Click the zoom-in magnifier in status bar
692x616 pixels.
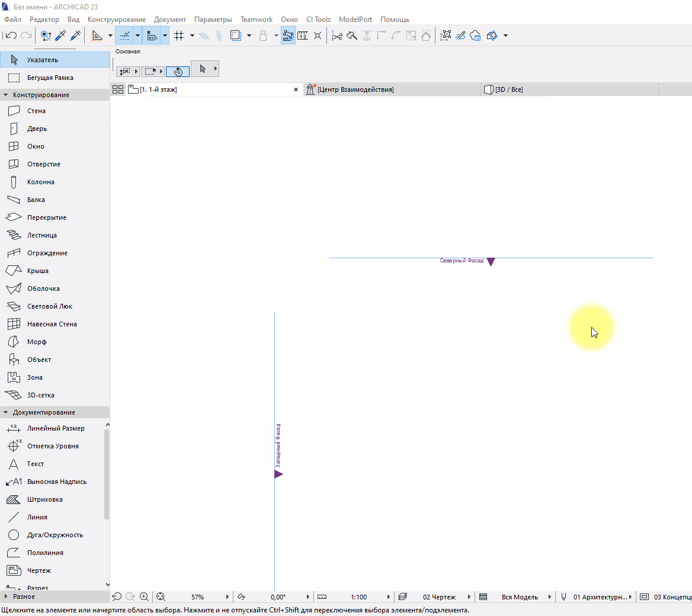tap(145, 597)
